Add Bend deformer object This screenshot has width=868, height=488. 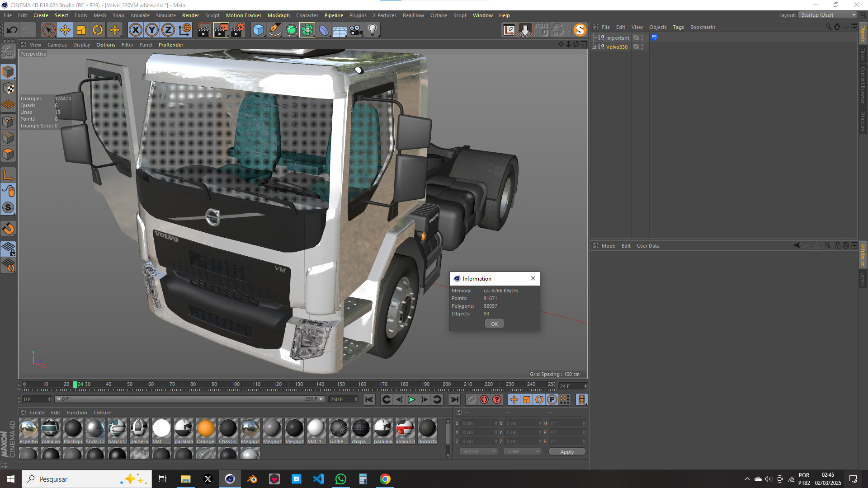(x=324, y=30)
